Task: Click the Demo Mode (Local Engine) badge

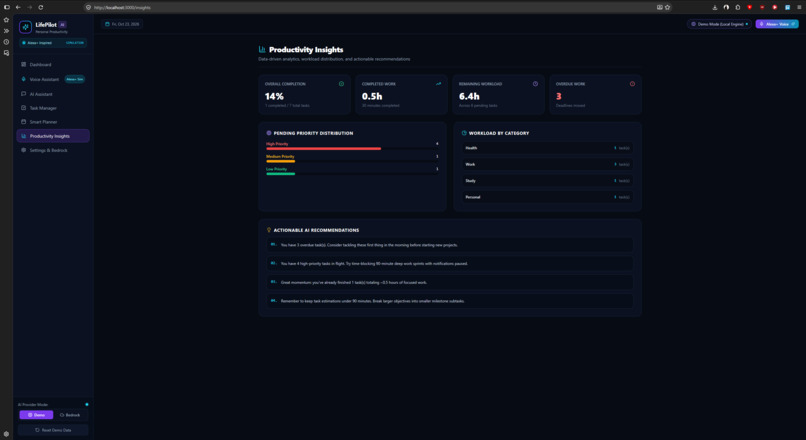Action: (719, 24)
